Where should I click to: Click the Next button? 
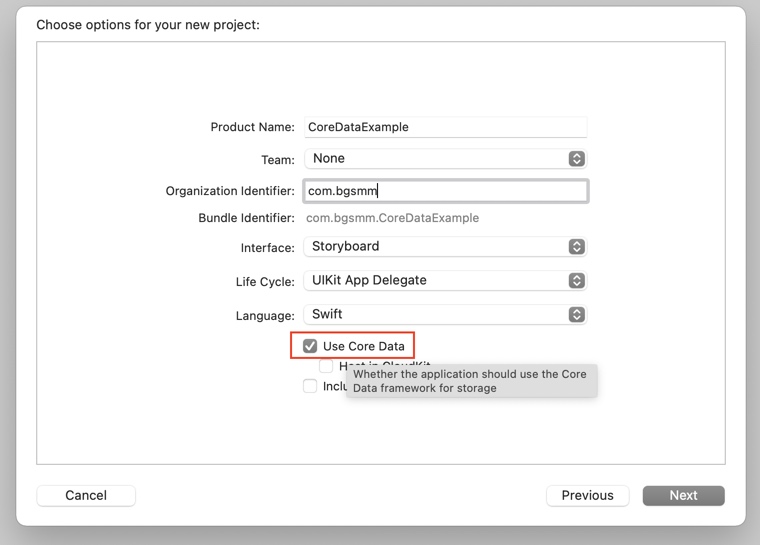pyautogui.click(x=683, y=495)
